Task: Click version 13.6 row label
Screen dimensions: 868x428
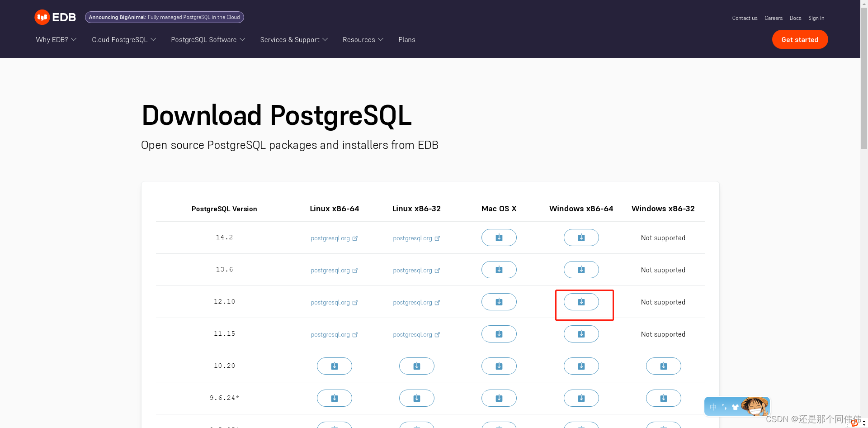Action: pos(224,269)
